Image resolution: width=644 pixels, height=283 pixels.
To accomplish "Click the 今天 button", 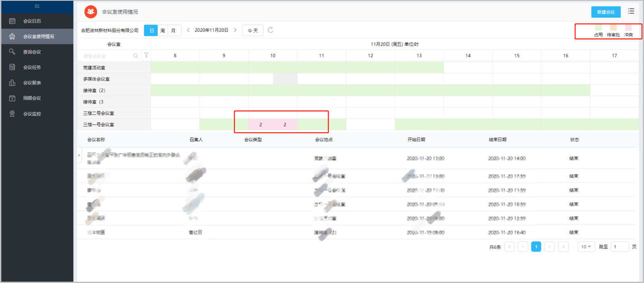I will click(253, 31).
